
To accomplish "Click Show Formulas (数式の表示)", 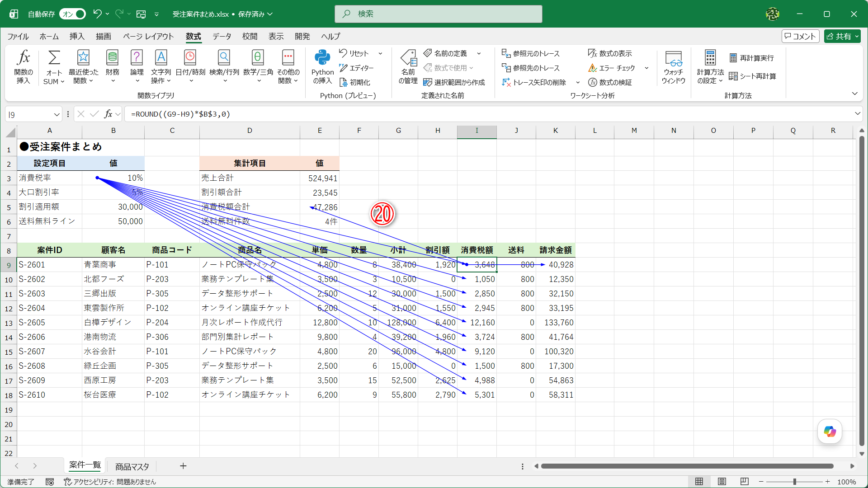I will coord(610,53).
